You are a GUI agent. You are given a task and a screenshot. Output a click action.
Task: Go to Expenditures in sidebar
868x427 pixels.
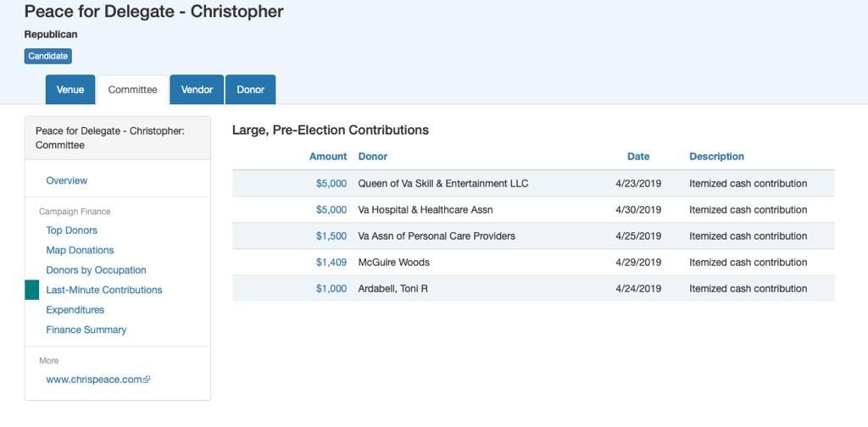(75, 310)
